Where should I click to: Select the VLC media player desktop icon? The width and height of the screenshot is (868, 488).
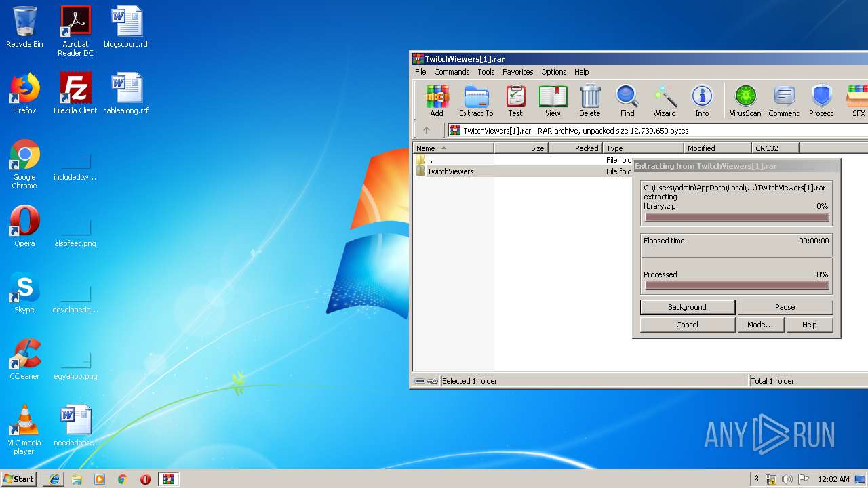click(x=24, y=430)
